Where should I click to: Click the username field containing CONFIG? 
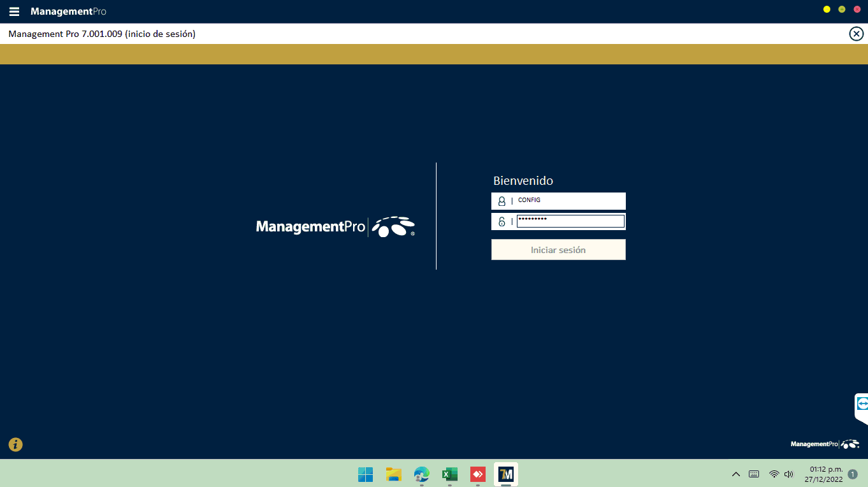pyautogui.click(x=569, y=201)
